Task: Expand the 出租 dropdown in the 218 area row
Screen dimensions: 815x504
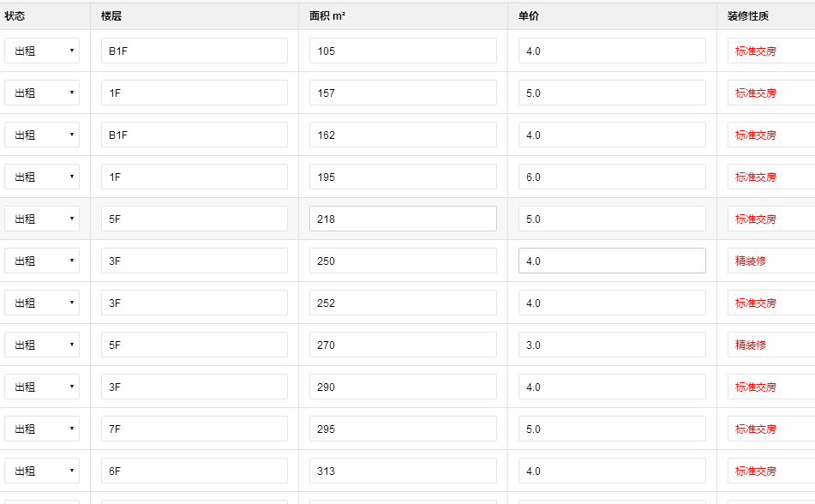Action: point(42,219)
